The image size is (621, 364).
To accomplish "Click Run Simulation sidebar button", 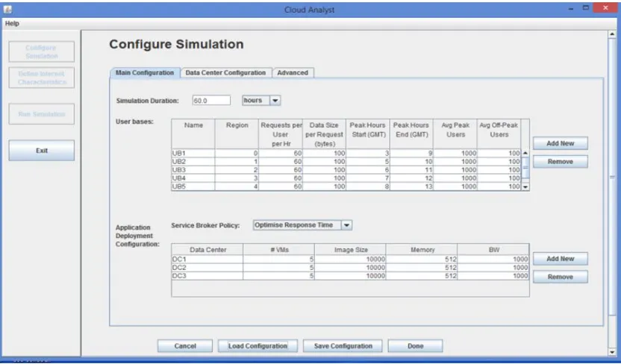I will (42, 114).
